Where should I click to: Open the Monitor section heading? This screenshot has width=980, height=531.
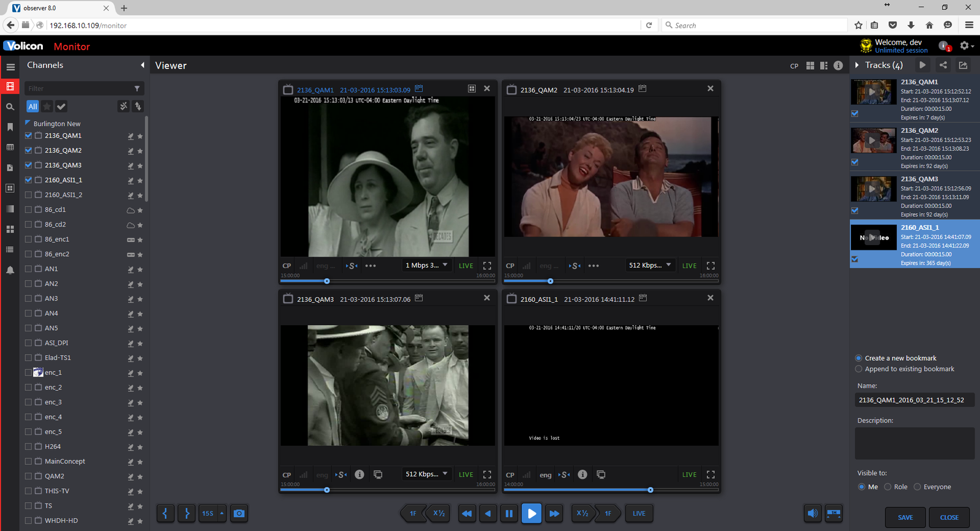click(x=72, y=47)
